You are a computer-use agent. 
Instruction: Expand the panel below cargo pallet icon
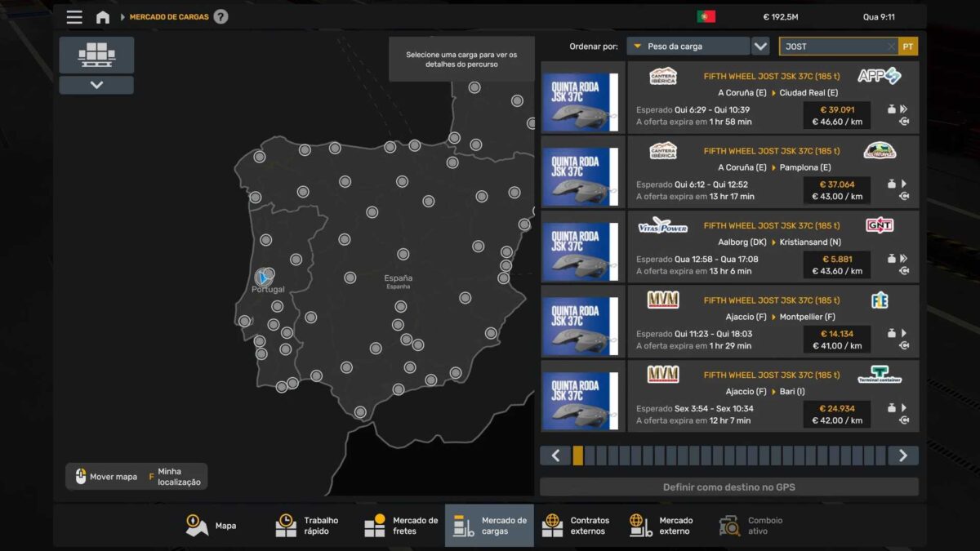tap(96, 85)
